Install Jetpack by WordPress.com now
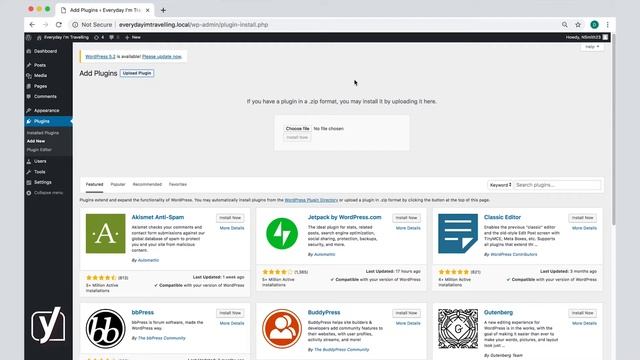640x360 pixels. point(407,218)
